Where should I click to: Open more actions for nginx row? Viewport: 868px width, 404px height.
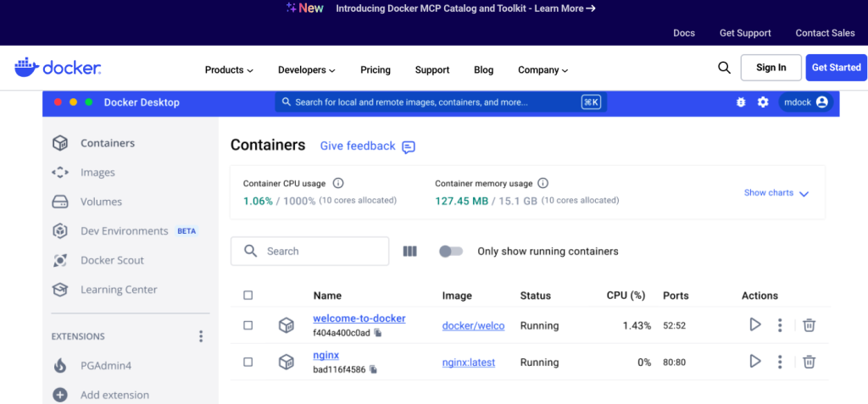780,362
